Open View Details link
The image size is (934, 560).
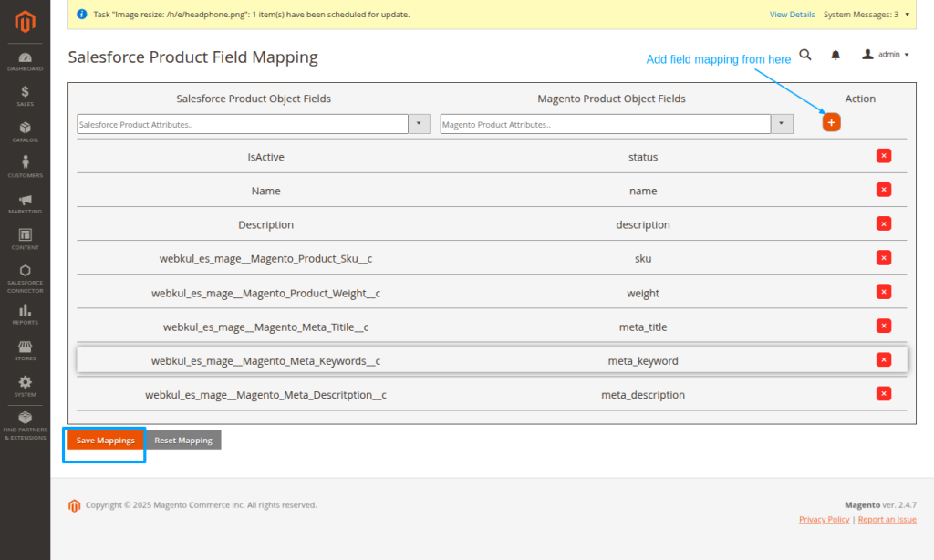[x=793, y=15]
